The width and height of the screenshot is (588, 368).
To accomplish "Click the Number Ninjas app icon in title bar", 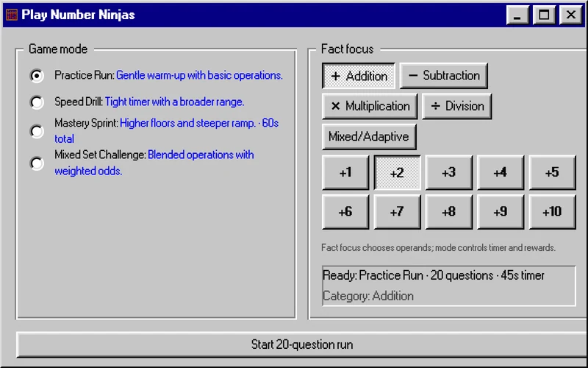I will coord(12,15).
